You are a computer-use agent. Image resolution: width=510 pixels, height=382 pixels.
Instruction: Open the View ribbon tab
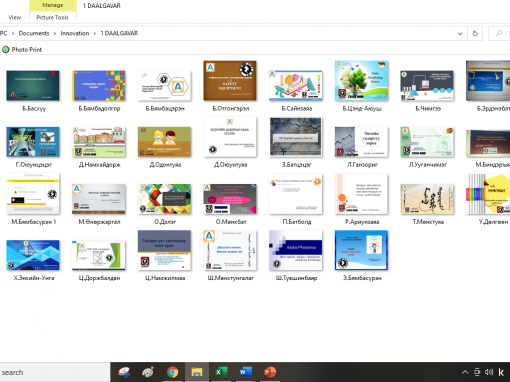point(14,17)
